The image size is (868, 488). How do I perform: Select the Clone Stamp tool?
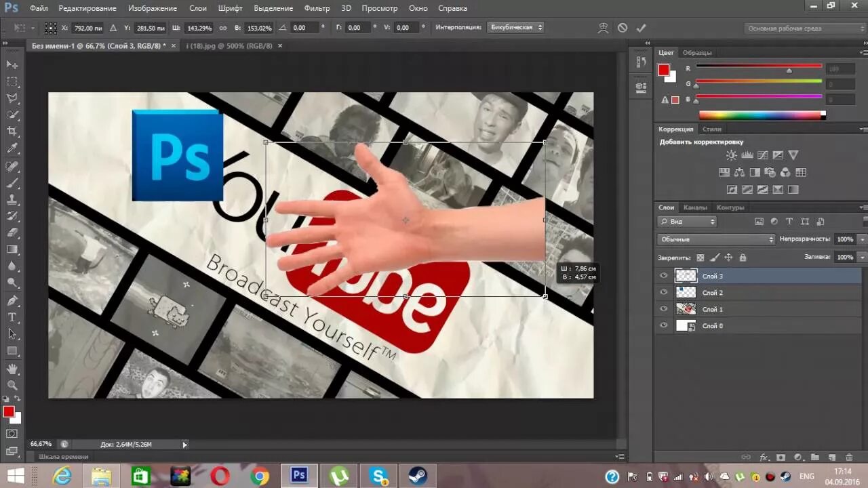click(x=12, y=200)
